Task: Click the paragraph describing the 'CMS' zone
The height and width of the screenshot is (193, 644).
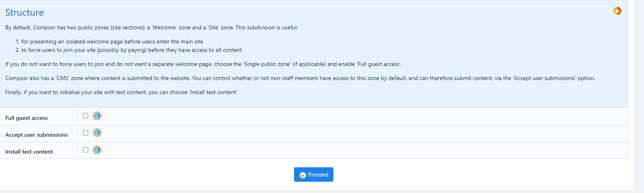Action: pyautogui.click(x=300, y=78)
